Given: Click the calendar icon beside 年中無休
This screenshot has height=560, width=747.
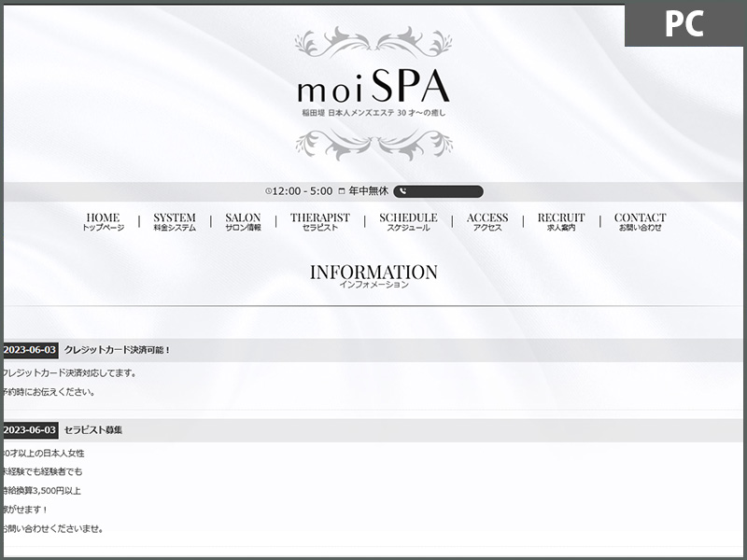Looking at the screenshot, I should tap(342, 191).
